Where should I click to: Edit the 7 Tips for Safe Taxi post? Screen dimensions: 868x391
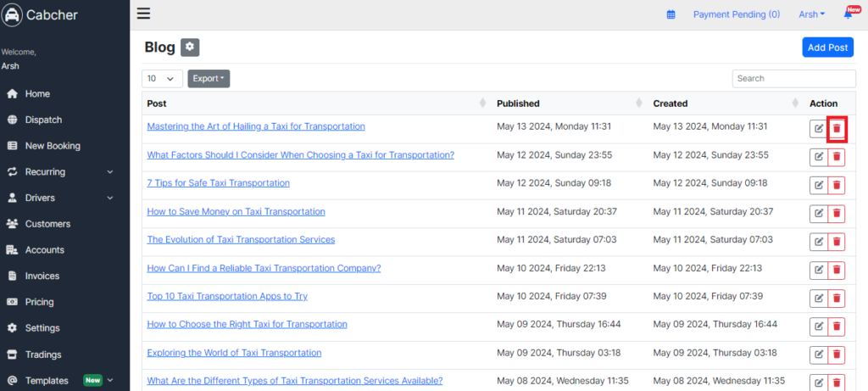(x=818, y=186)
